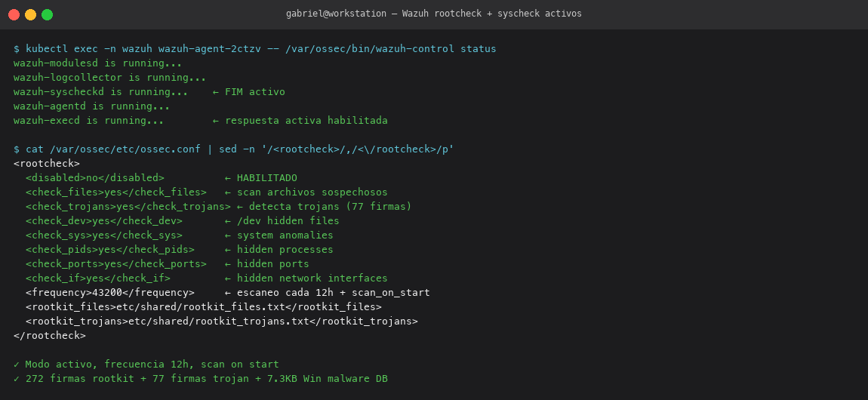Image resolution: width=868 pixels, height=400 pixels.
Task: Click the <check_files>yes</check_files> entry
Action: [x=116, y=192]
